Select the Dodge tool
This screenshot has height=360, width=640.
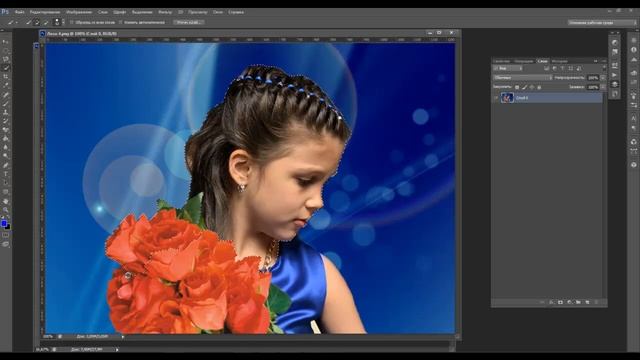pyautogui.click(x=6, y=156)
